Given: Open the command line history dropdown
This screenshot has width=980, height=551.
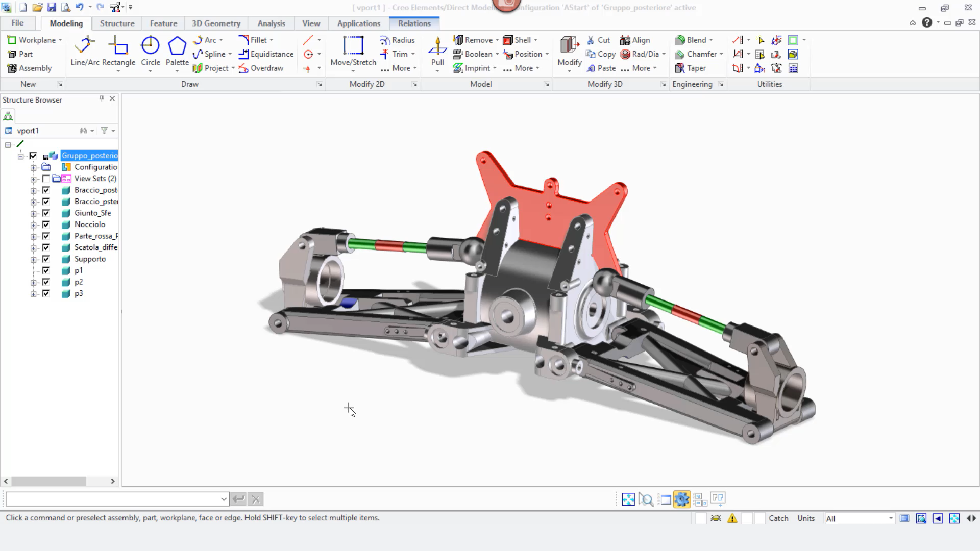Looking at the screenshot, I should (224, 499).
